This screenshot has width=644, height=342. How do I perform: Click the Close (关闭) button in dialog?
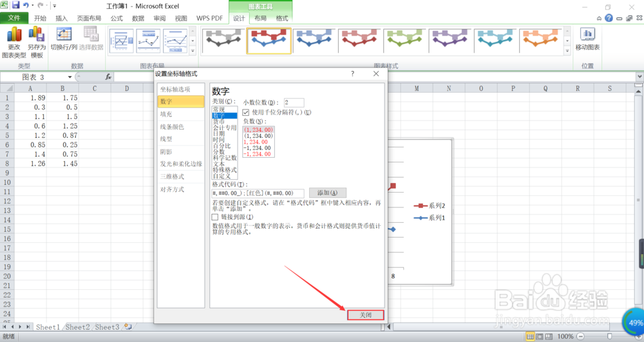coord(366,315)
